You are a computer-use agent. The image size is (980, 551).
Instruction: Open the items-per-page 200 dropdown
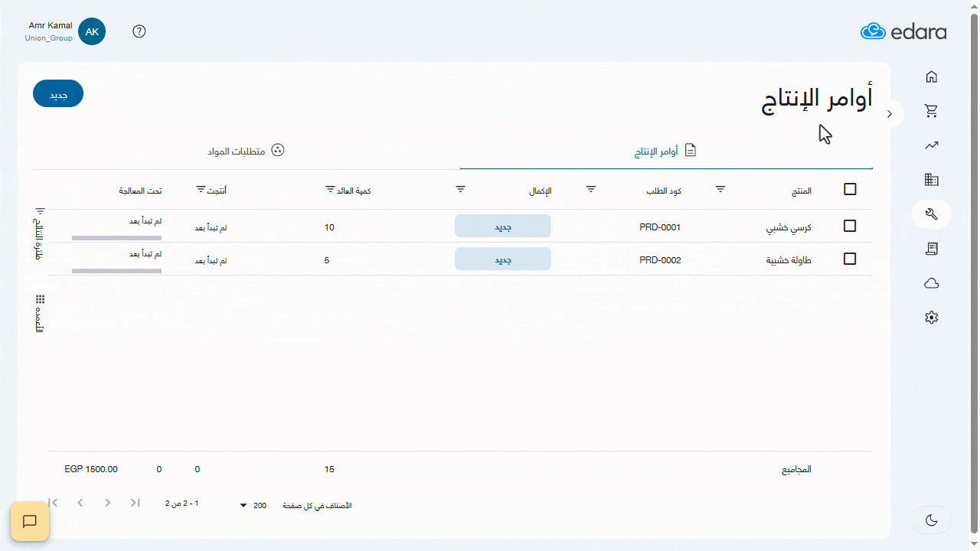pyautogui.click(x=255, y=505)
